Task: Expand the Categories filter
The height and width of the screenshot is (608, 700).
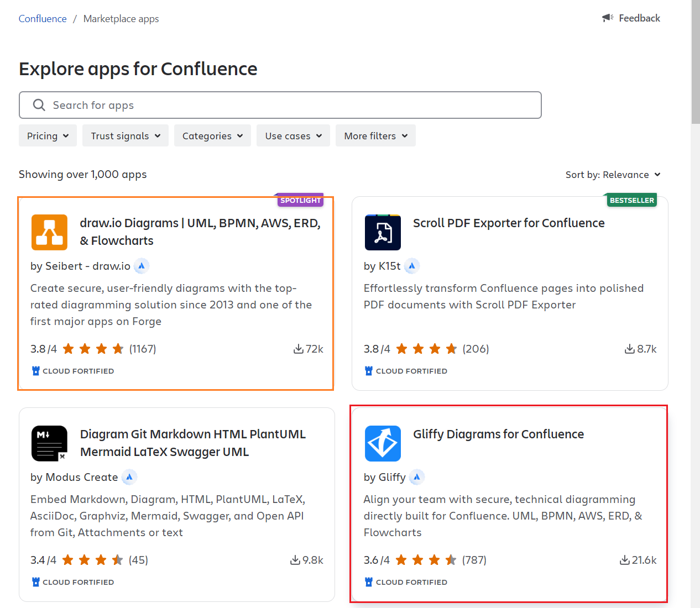Action: click(x=212, y=135)
